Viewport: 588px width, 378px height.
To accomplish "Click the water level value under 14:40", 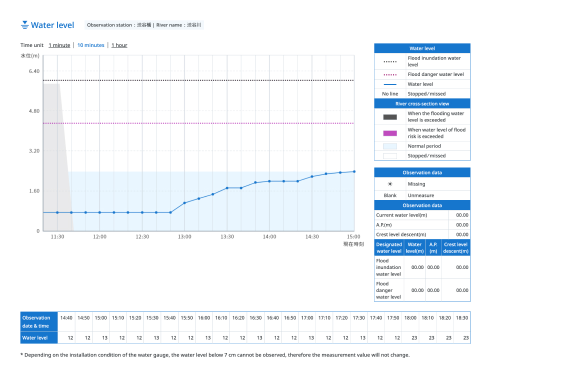I will click(x=70, y=338).
